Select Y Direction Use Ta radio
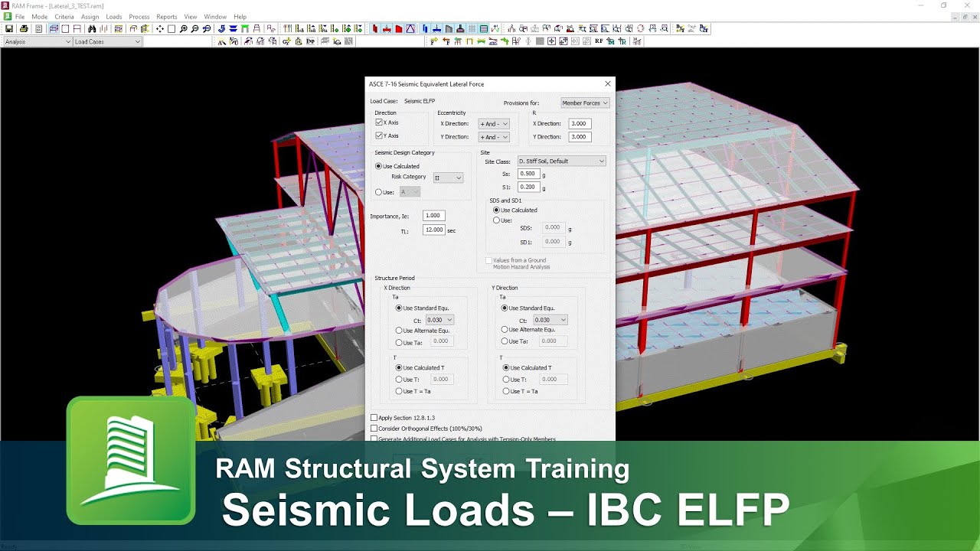 [505, 341]
